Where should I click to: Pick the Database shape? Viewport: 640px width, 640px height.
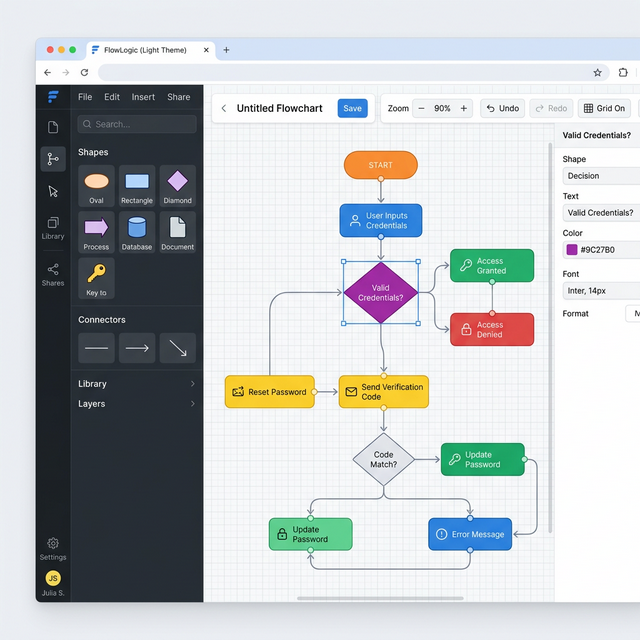[137, 232]
